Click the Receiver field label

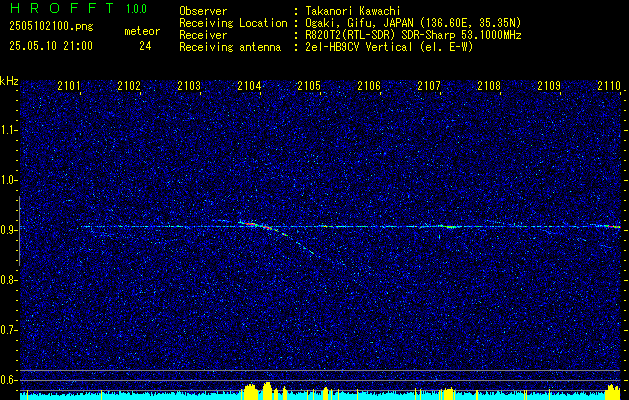point(203,35)
